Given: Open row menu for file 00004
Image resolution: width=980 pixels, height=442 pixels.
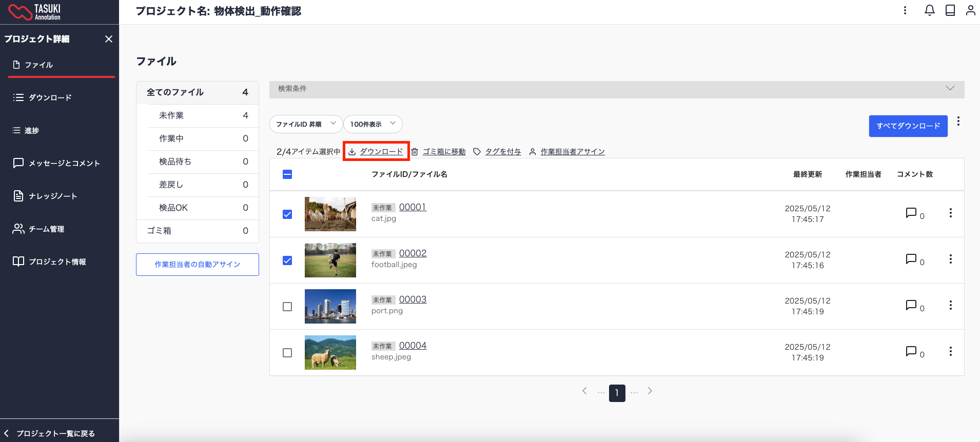Looking at the screenshot, I should (x=951, y=351).
